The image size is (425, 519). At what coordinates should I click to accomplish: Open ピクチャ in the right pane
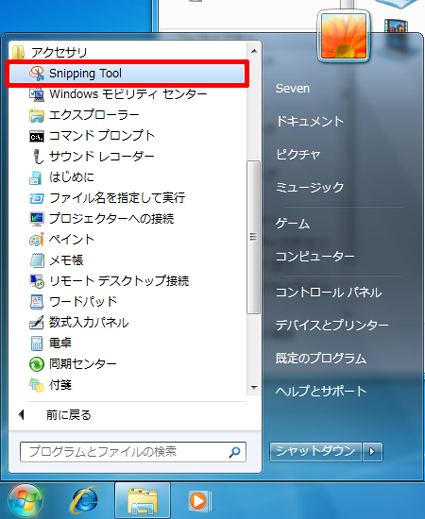pos(298,154)
